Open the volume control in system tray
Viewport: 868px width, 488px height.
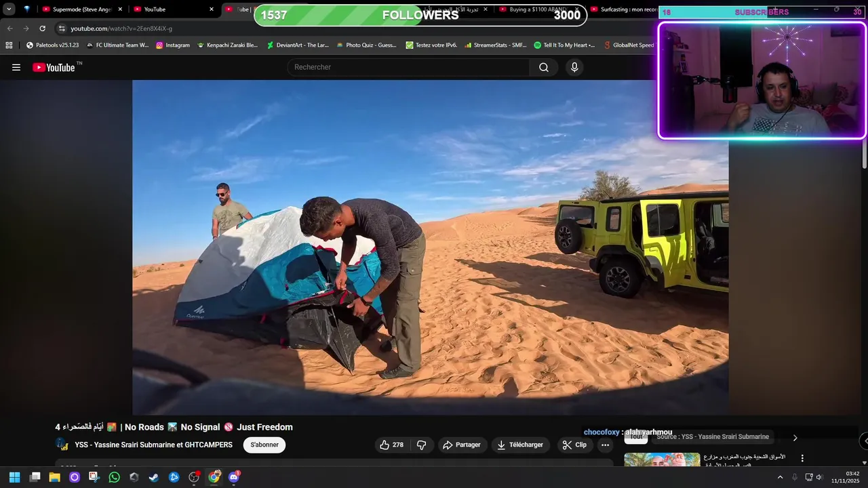(819, 477)
